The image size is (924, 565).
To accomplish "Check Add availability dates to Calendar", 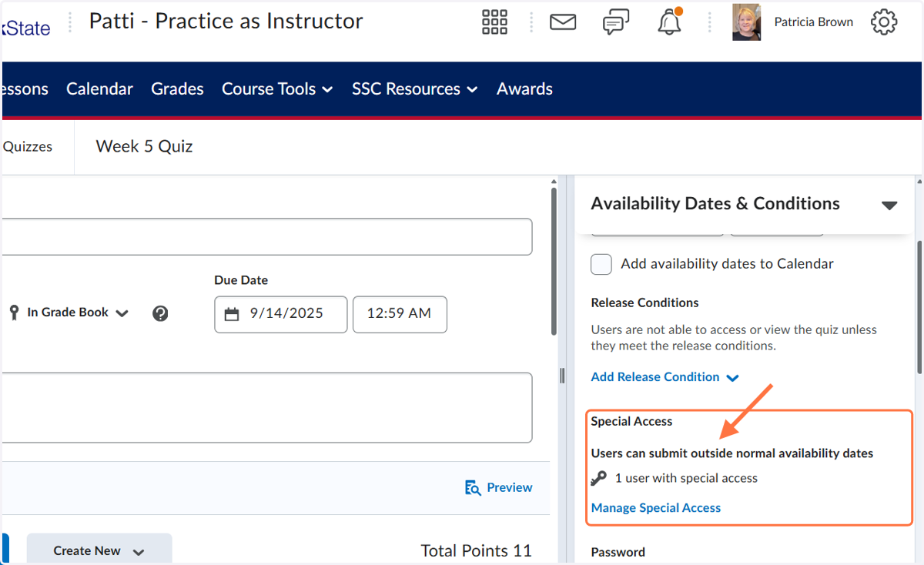I will tap(601, 264).
